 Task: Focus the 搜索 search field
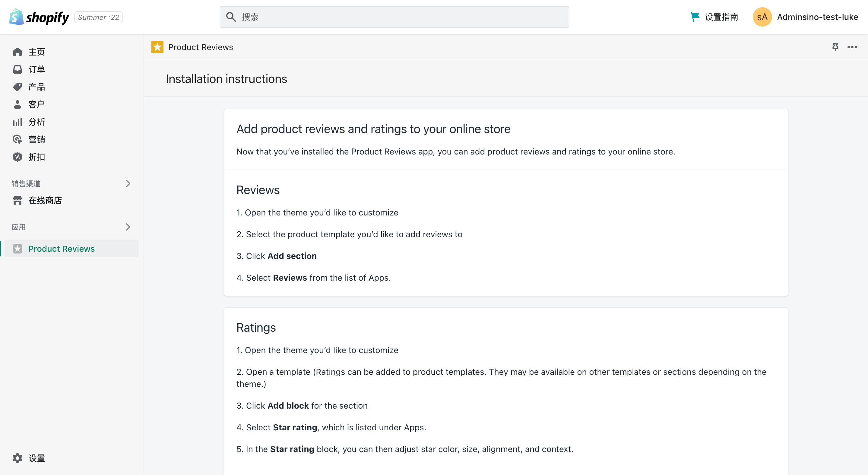click(394, 17)
